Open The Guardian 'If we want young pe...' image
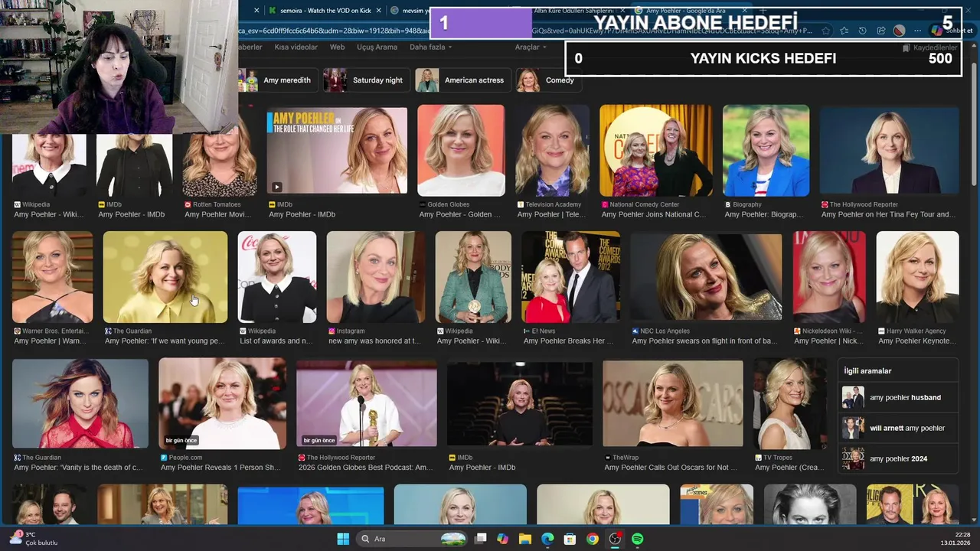 [165, 277]
